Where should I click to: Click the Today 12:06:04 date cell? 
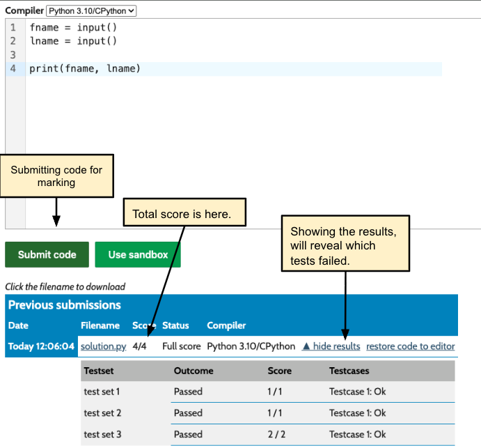tap(41, 346)
